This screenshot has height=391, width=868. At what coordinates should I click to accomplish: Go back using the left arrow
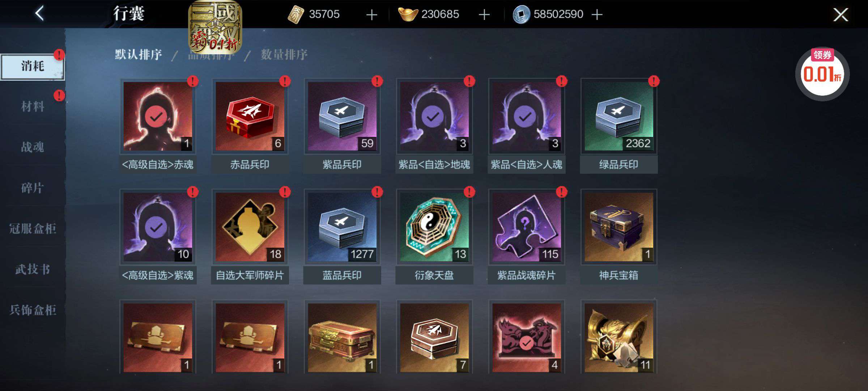39,14
